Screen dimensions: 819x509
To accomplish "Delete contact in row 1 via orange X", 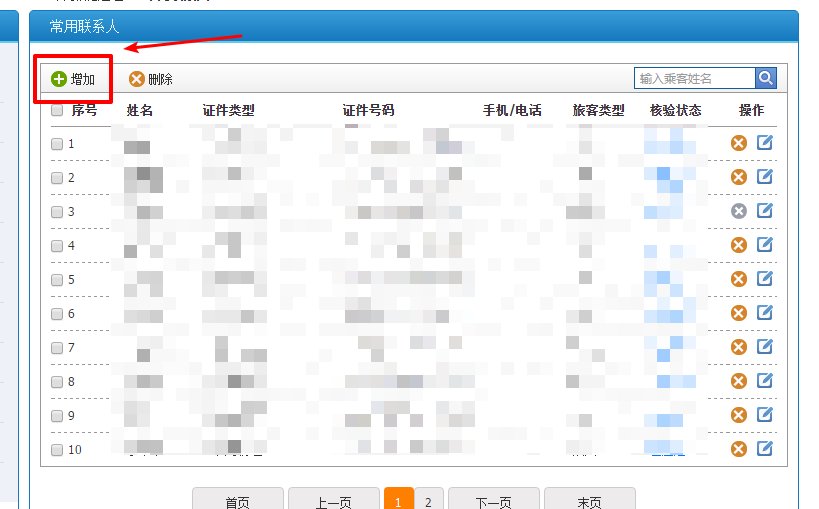I will pyautogui.click(x=739, y=143).
